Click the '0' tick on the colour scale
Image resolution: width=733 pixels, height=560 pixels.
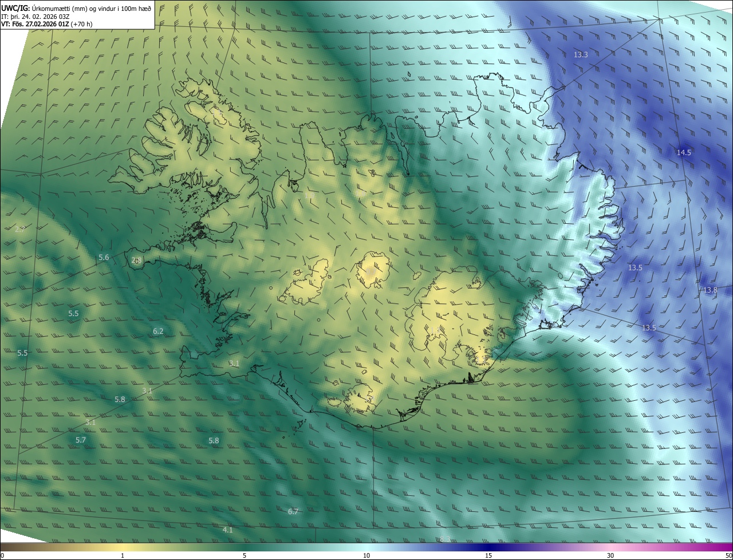[x=2, y=555]
